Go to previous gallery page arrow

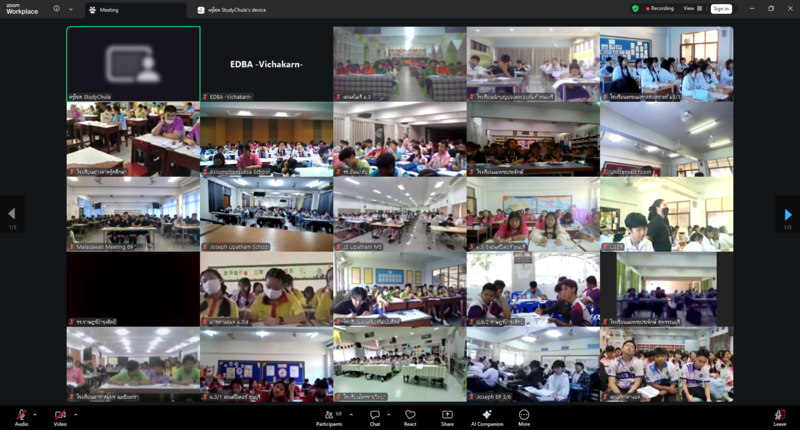click(x=12, y=214)
